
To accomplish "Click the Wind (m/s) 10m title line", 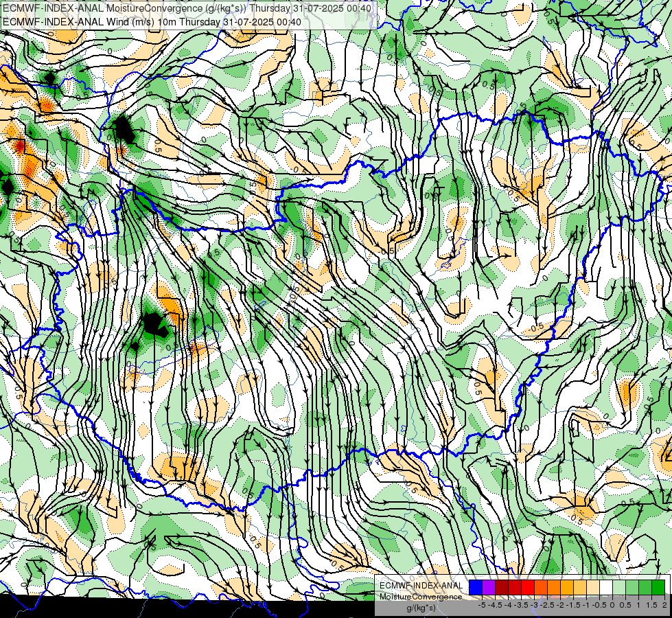I will click(152, 21).
